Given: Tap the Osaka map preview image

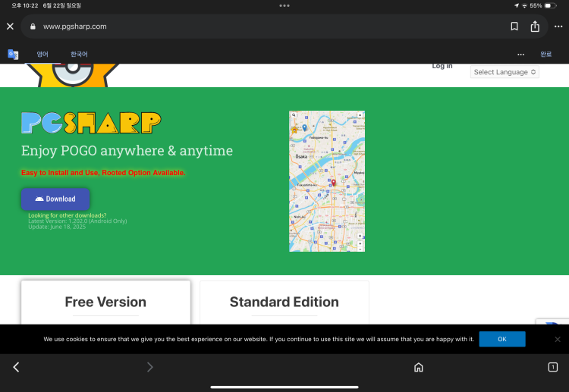Looking at the screenshot, I should tap(327, 181).
